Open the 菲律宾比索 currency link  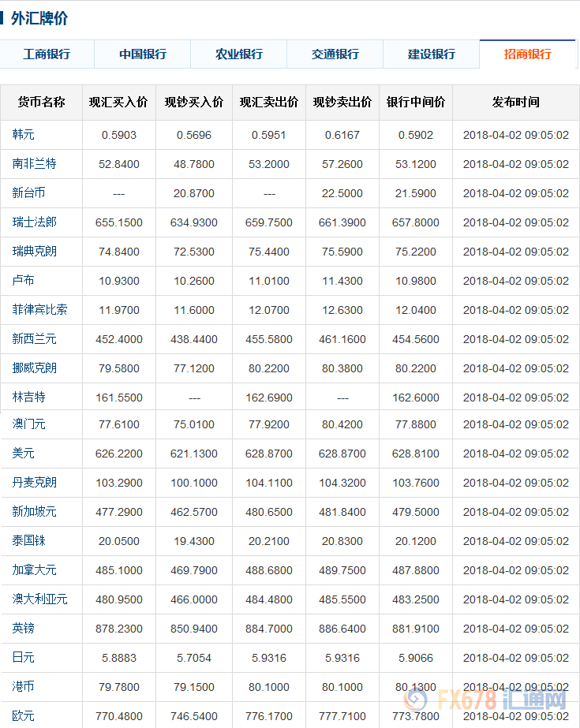[40, 310]
